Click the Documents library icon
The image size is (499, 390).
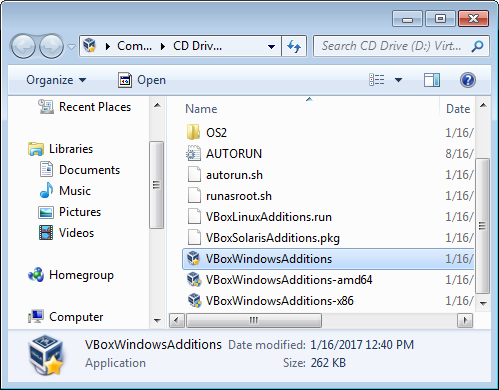[46, 169]
